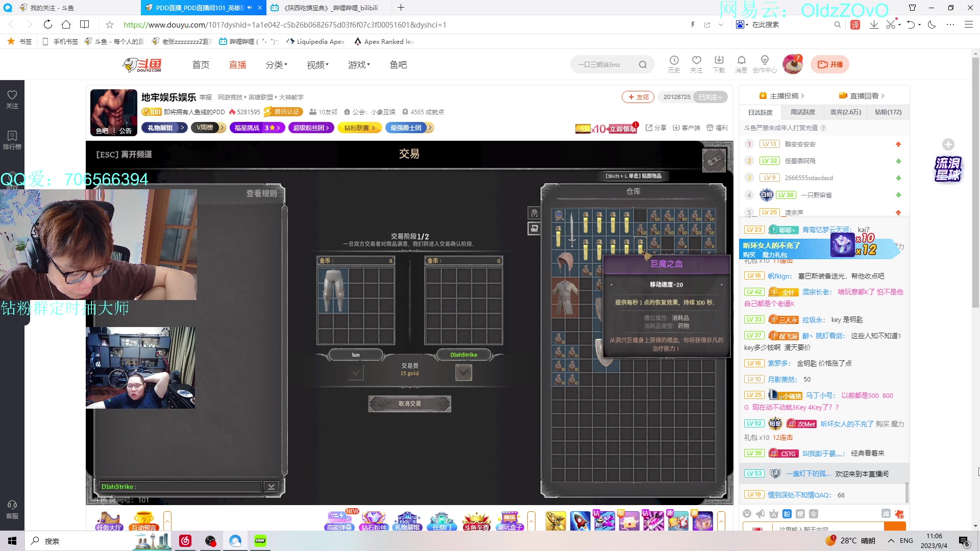Open the 互动预言 trophy icon
This screenshot has width=980, height=551.
144,521
